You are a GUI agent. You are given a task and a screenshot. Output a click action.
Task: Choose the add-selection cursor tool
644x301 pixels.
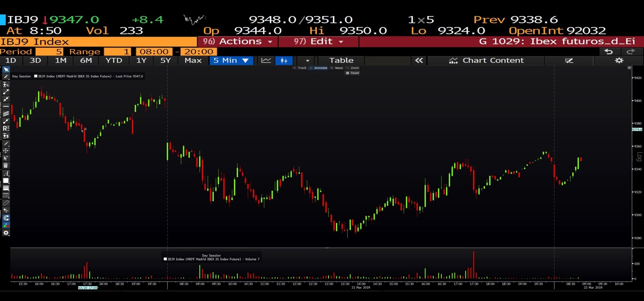(6, 158)
